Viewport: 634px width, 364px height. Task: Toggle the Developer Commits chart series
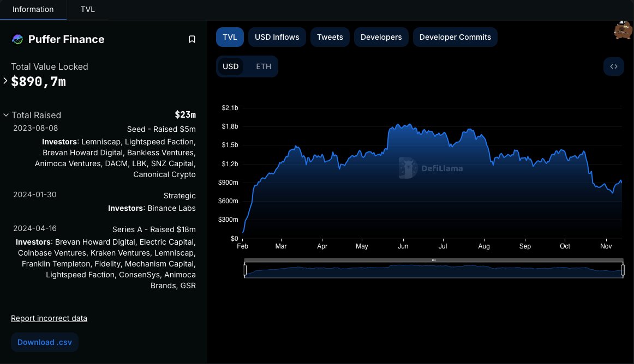[x=455, y=37]
